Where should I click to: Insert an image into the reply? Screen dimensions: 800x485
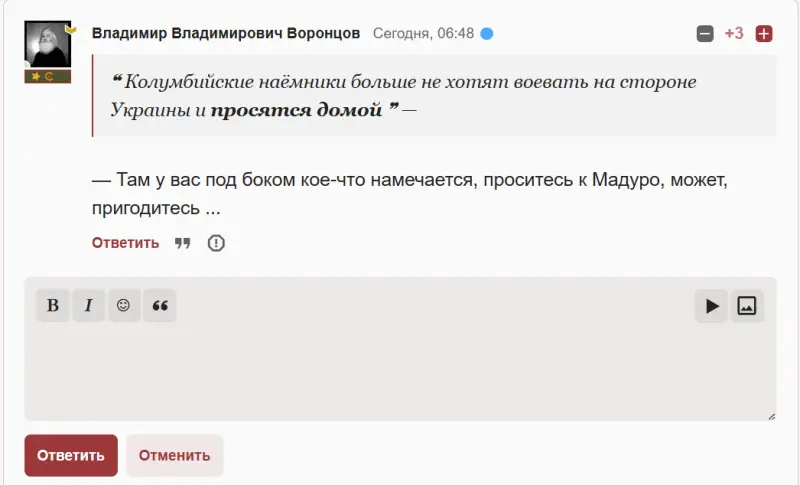746,306
